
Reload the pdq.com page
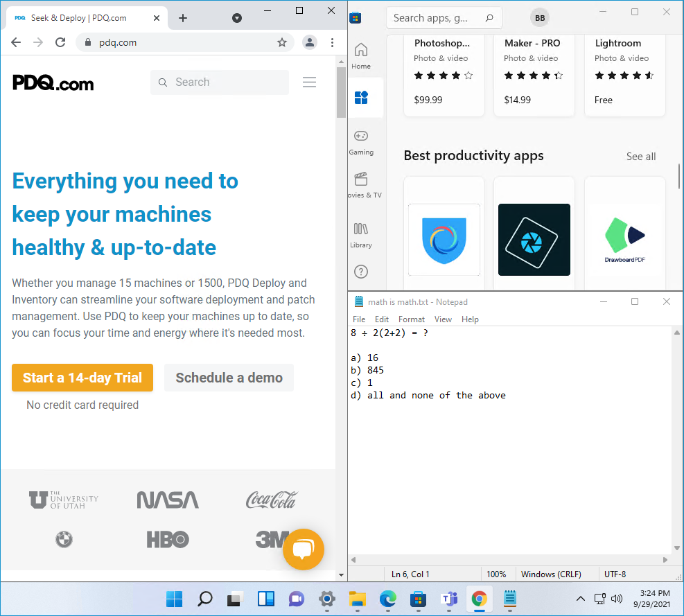[60, 42]
